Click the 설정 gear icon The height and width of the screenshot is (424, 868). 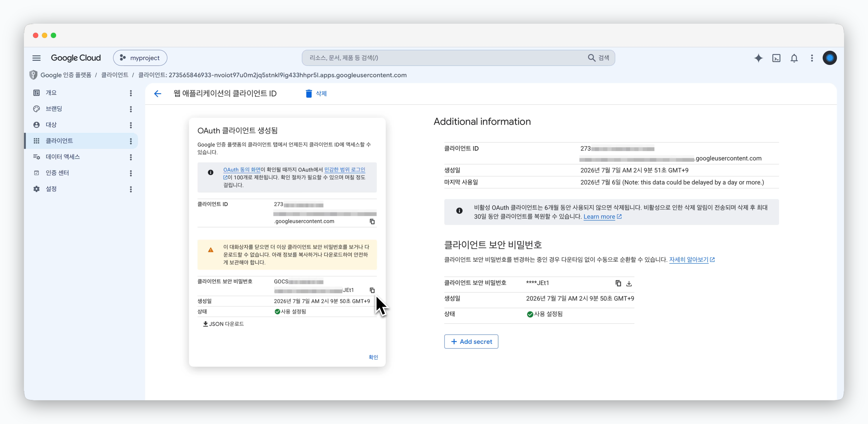pos(36,189)
